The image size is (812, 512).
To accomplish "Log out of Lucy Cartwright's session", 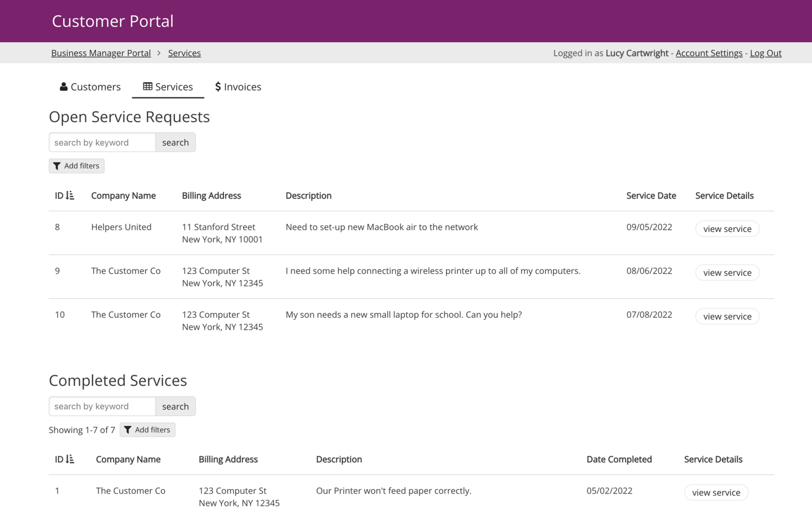I will coord(765,52).
